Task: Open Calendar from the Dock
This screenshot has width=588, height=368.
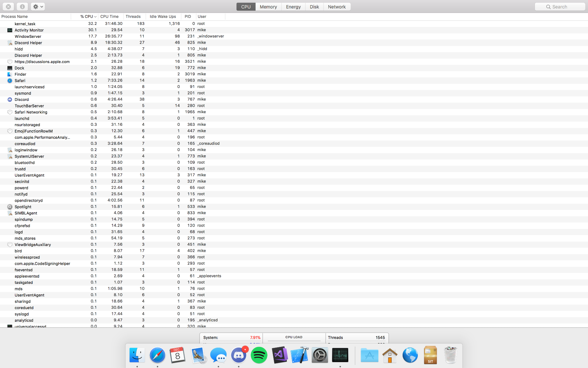Action: tap(178, 355)
